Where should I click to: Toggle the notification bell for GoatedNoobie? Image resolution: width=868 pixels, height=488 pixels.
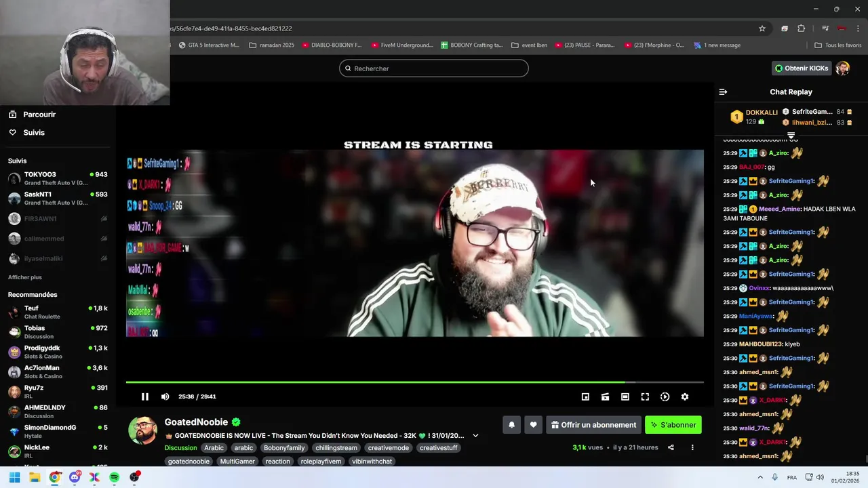[511, 425]
